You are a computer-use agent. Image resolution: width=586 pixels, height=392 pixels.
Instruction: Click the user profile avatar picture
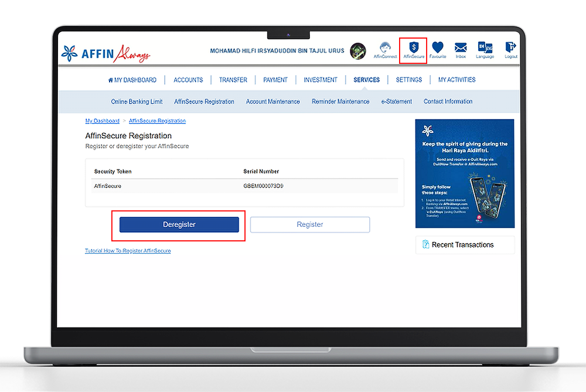[x=358, y=51]
